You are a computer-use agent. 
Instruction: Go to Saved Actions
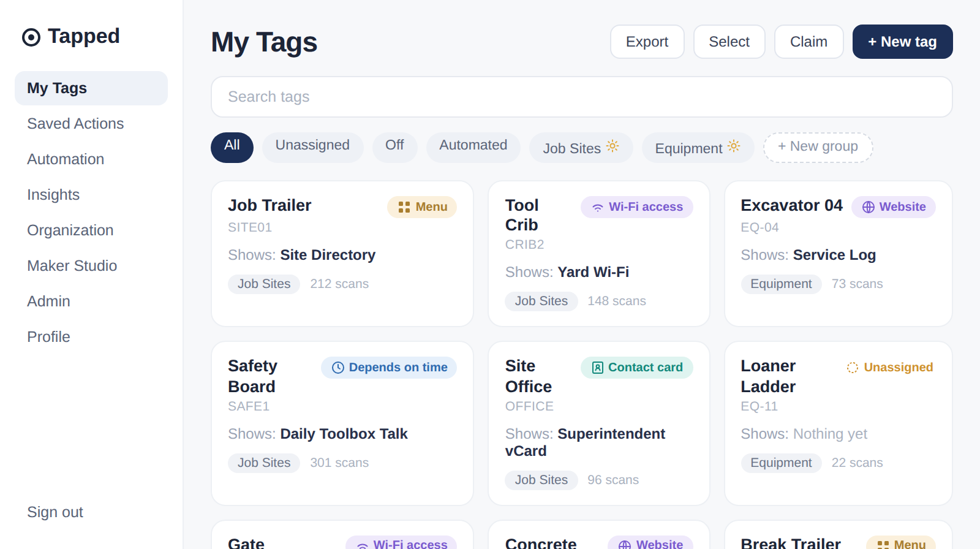tap(91, 124)
